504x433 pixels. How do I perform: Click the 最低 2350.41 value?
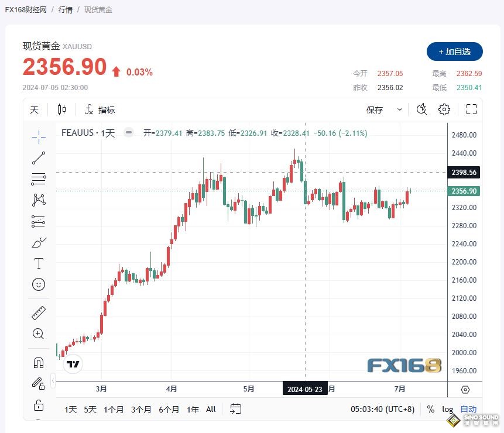click(x=469, y=87)
